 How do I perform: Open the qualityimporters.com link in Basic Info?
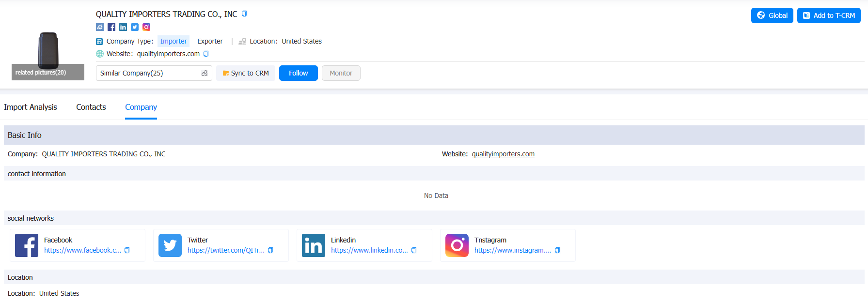(503, 154)
